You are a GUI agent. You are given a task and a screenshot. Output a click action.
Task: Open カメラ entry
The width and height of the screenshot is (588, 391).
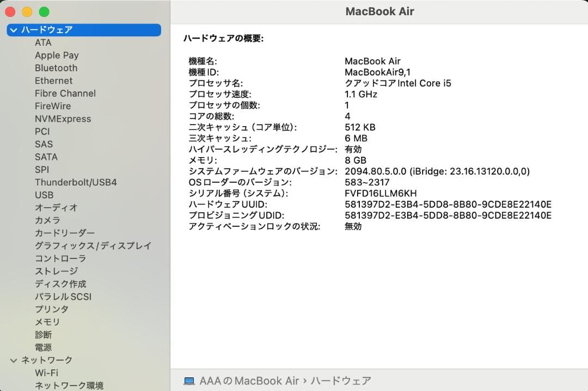pos(47,221)
